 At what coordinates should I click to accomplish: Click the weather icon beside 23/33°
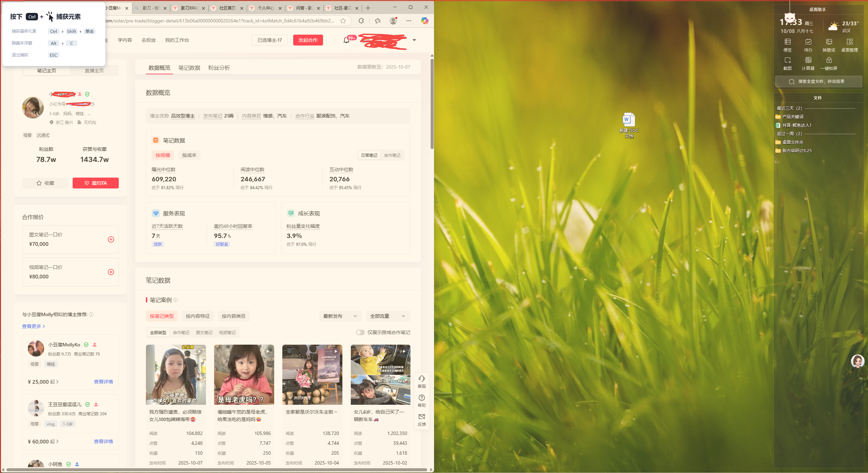833,26
